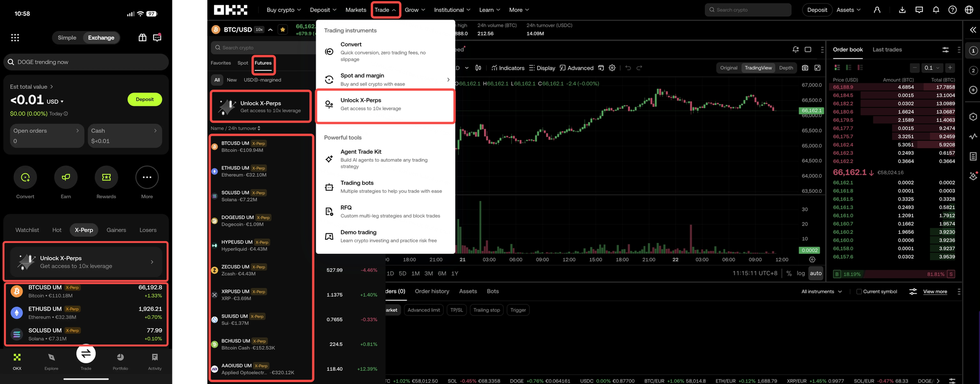The width and height of the screenshot is (980, 384).
Task: Show buy-only order book view
Action: pos(849,68)
